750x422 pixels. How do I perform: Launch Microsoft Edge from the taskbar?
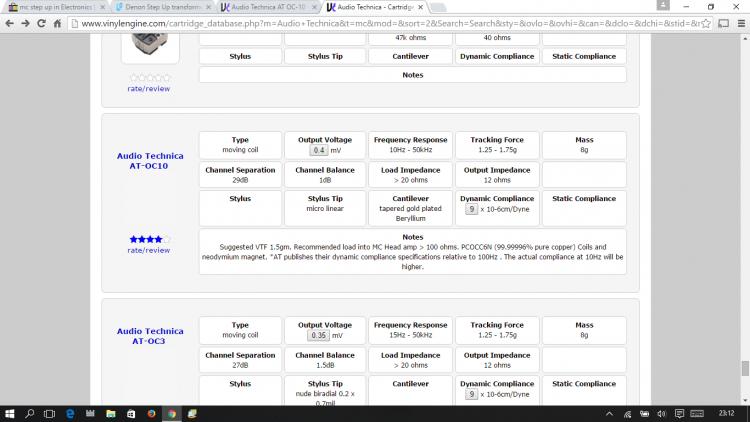(x=70, y=414)
